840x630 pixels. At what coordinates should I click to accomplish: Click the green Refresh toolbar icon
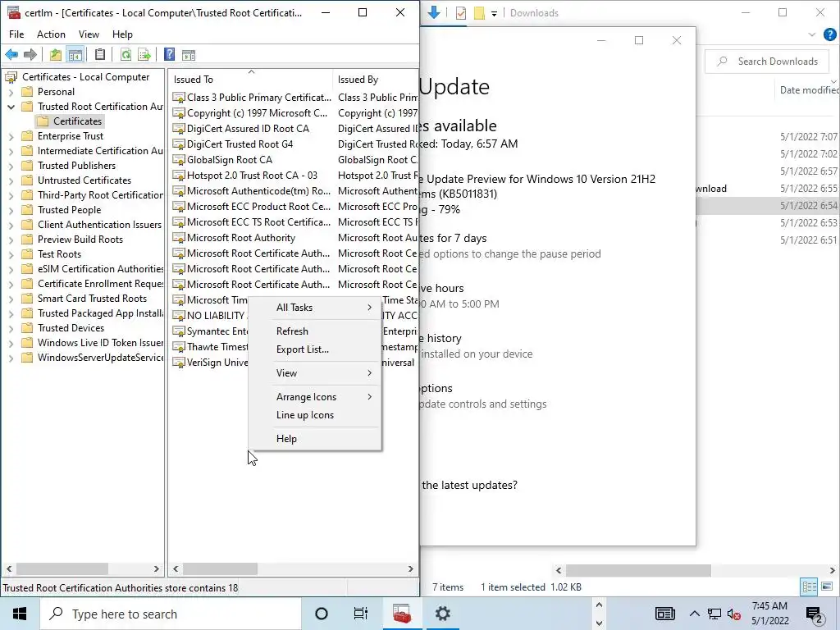click(126, 55)
